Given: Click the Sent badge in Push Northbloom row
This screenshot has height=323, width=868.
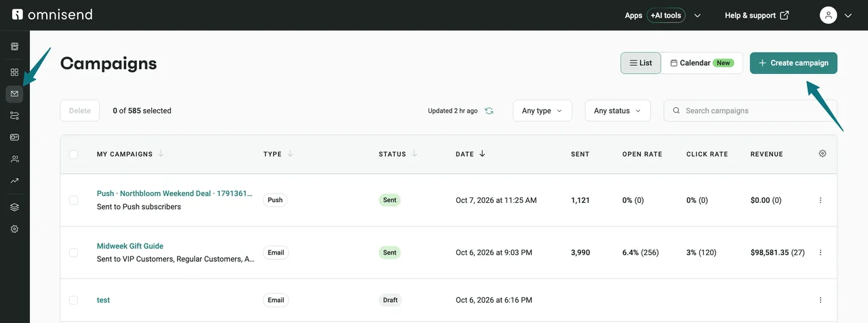Looking at the screenshot, I should (x=390, y=200).
